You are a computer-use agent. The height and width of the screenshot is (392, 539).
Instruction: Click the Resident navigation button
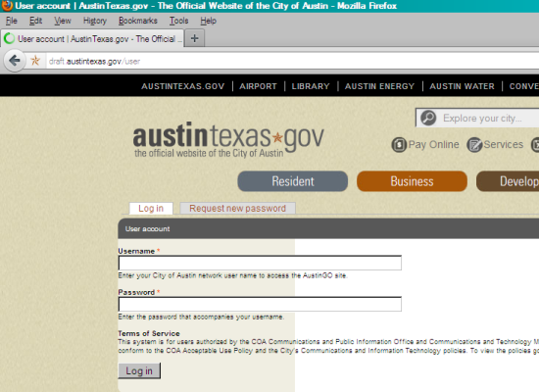tap(293, 181)
